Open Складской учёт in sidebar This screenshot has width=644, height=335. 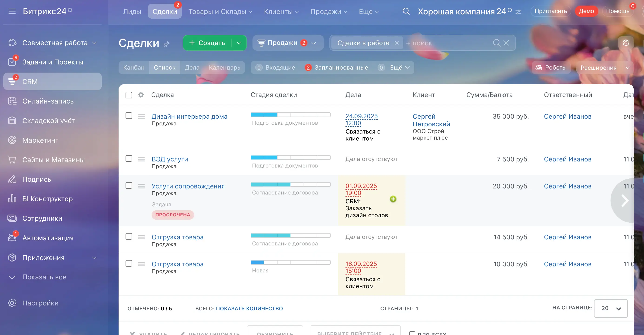tap(48, 121)
